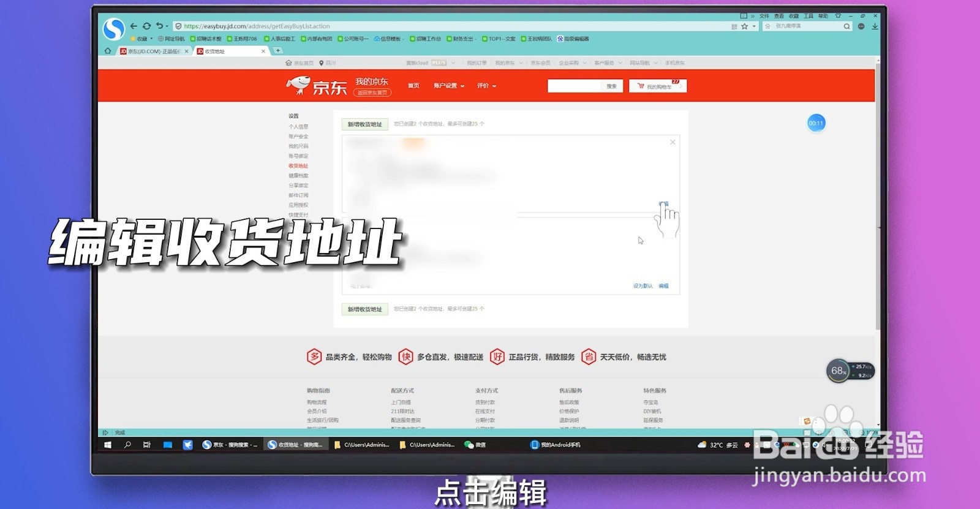Click the search field in the red header
This screenshot has width=980, height=509.
573,86
